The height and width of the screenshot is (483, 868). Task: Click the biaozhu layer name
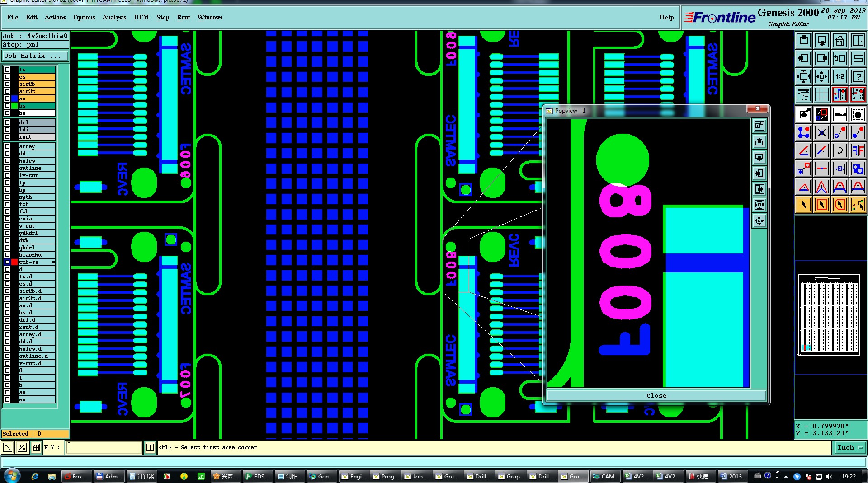(x=37, y=255)
